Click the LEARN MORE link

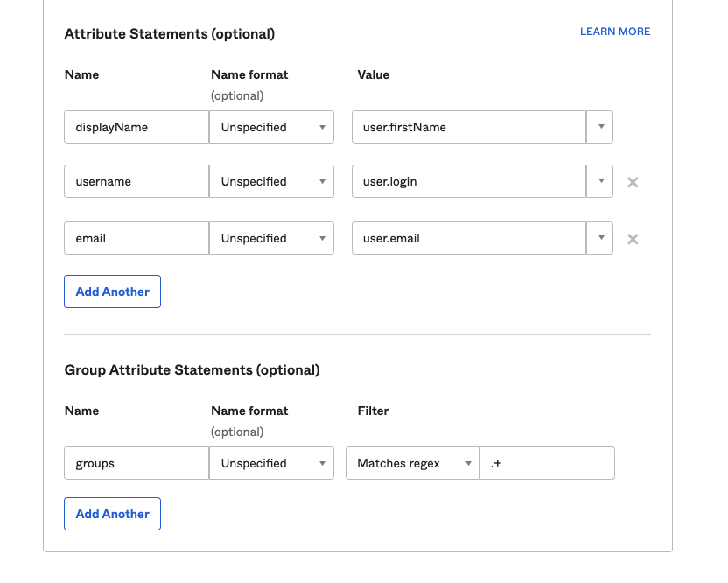coord(615,32)
